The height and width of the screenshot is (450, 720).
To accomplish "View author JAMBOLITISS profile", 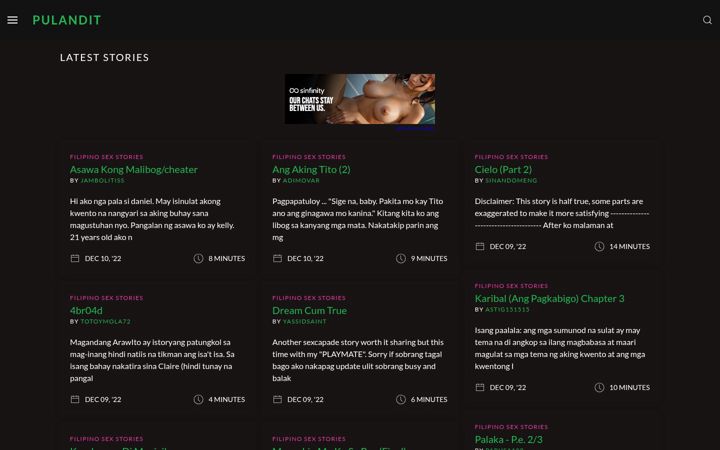I will coord(102,180).
